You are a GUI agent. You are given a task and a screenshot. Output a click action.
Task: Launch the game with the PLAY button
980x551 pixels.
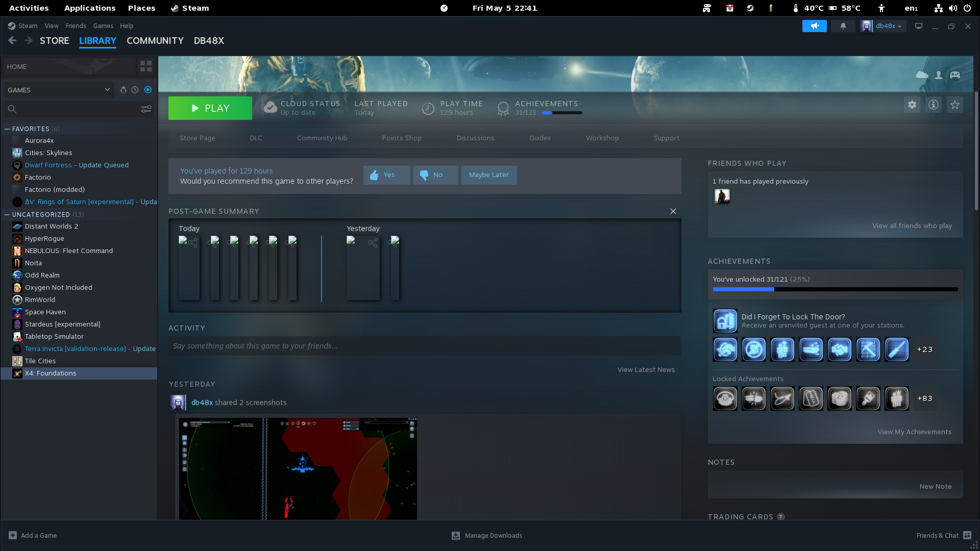pos(210,108)
